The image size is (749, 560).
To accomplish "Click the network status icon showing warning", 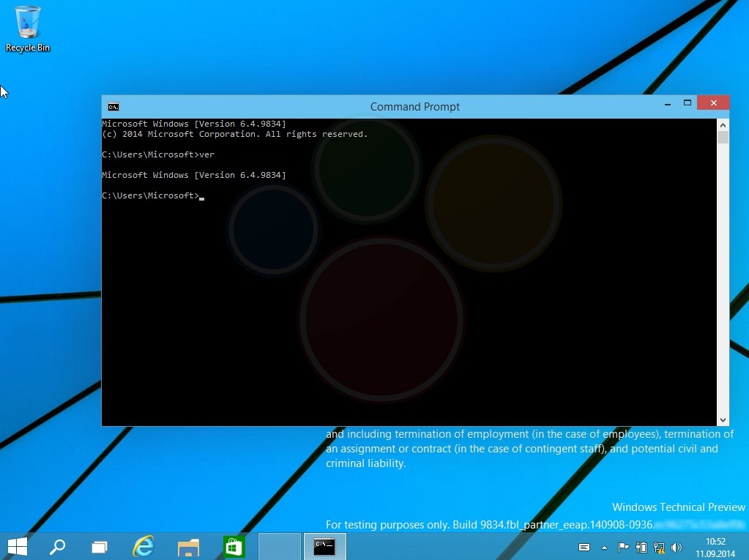I will [x=658, y=547].
